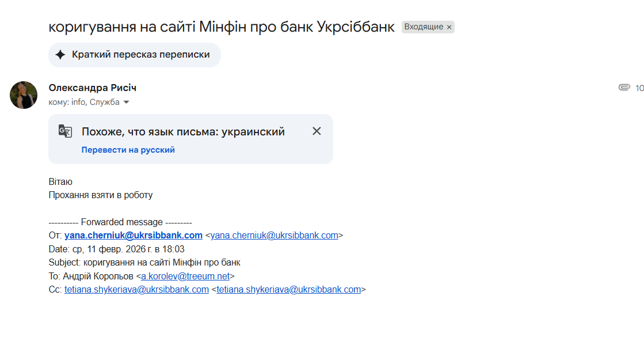Screen dimensions: 644x341
Task: Click Date line ср, 11 февр. 2026
Action: click(x=117, y=249)
